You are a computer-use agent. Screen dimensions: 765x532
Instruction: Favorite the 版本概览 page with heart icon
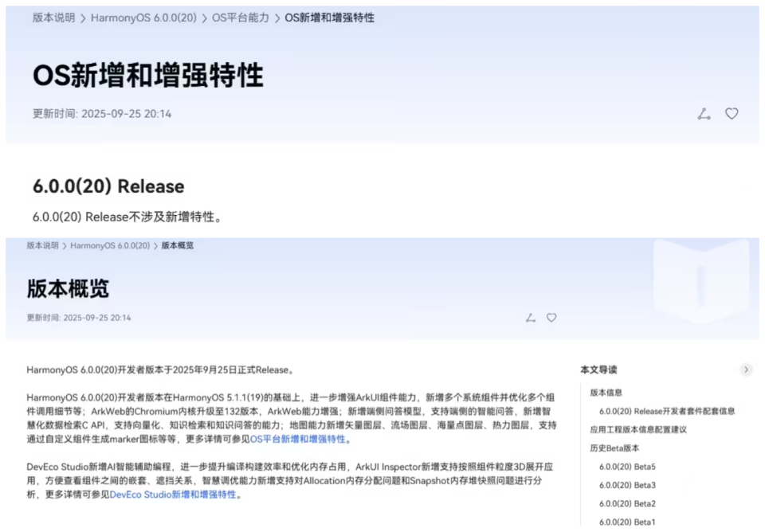pyautogui.click(x=551, y=318)
